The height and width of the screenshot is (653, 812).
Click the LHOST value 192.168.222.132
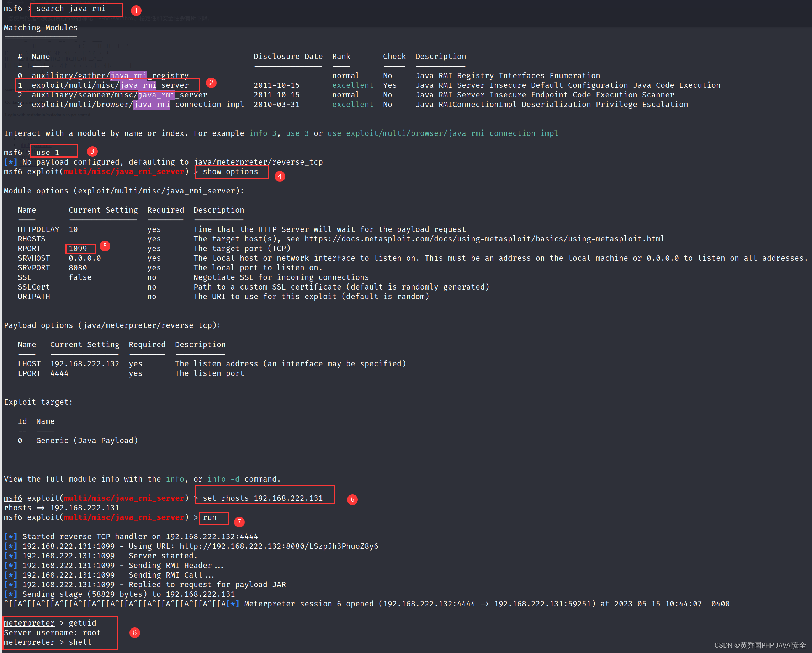[x=85, y=364]
